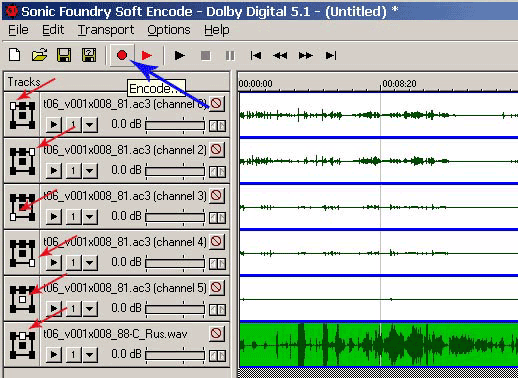Mute the first ac3 track
The height and width of the screenshot is (378, 518).
pos(216,103)
